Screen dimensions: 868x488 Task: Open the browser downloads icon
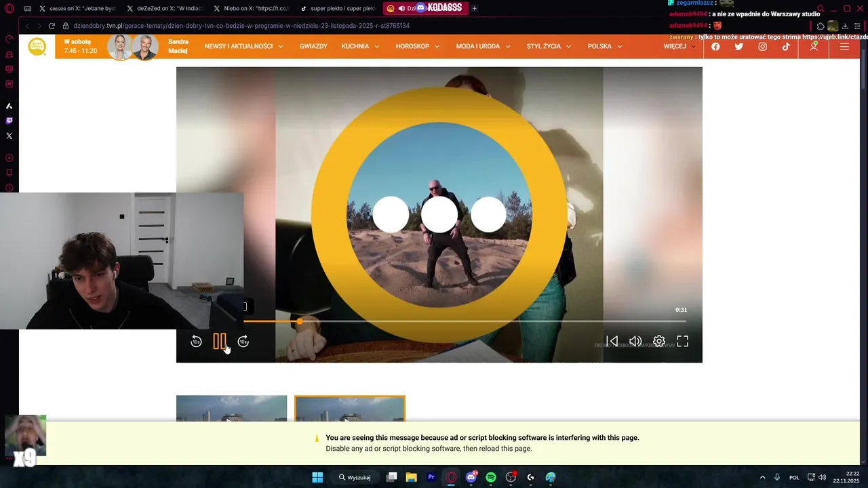845,26
